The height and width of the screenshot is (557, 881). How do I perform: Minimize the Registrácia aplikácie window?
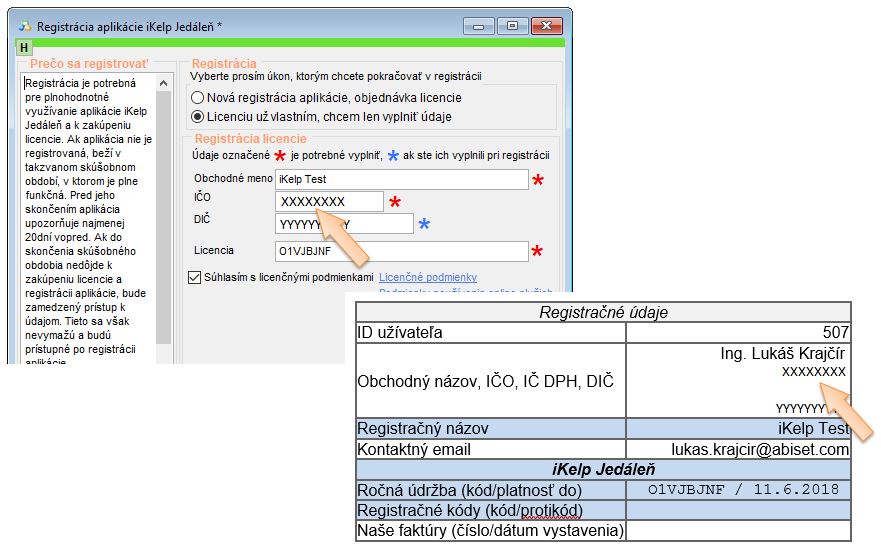[x=479, y=26]
